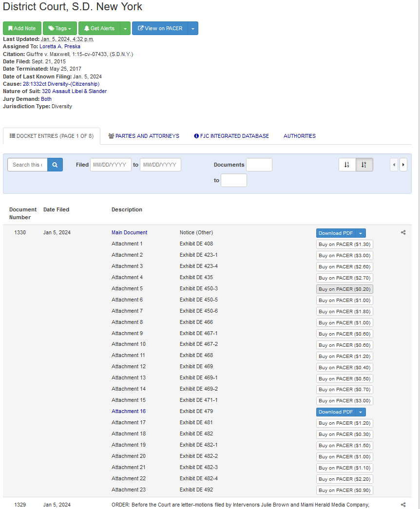The image size is (420, 509).
Task: Buy Exhibit DE 423-1 on PACER
Action: coord(344,255)
